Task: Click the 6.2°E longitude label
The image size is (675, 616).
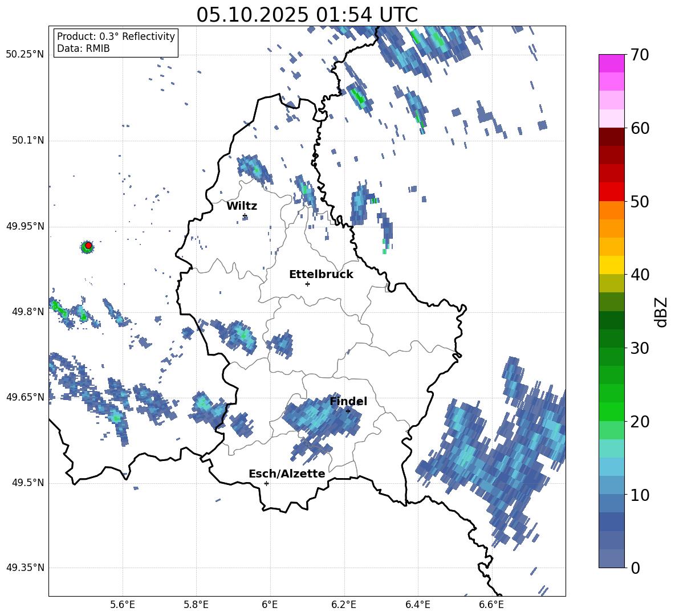Action: pos(344,605)
